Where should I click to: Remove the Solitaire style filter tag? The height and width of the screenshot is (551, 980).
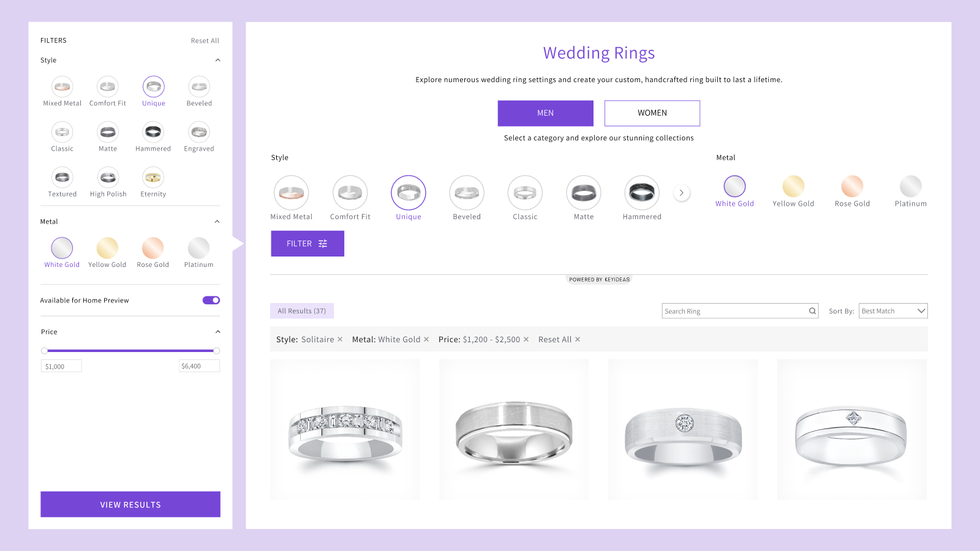click(x=340, y=339)
